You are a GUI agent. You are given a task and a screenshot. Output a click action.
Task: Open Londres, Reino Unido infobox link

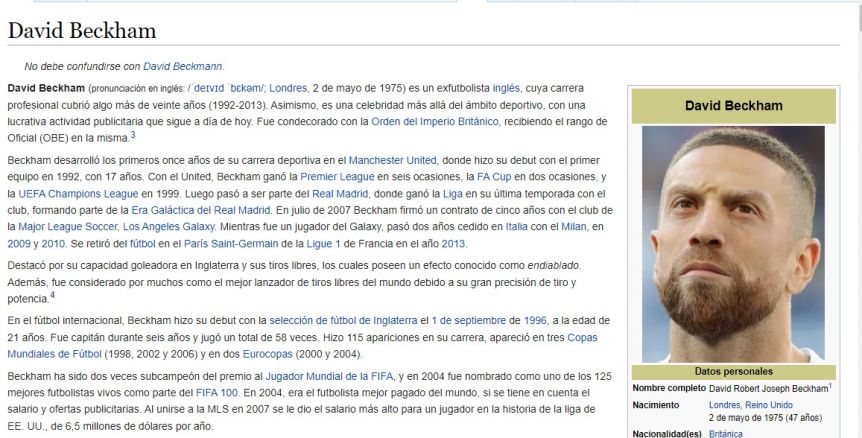click(x=750, y=405)
